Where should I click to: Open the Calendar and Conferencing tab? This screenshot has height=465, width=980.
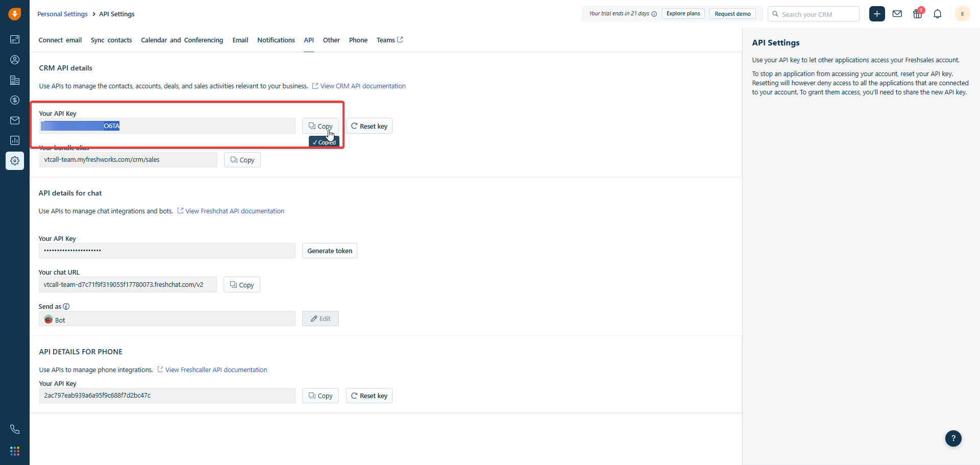tap(182, 40)
